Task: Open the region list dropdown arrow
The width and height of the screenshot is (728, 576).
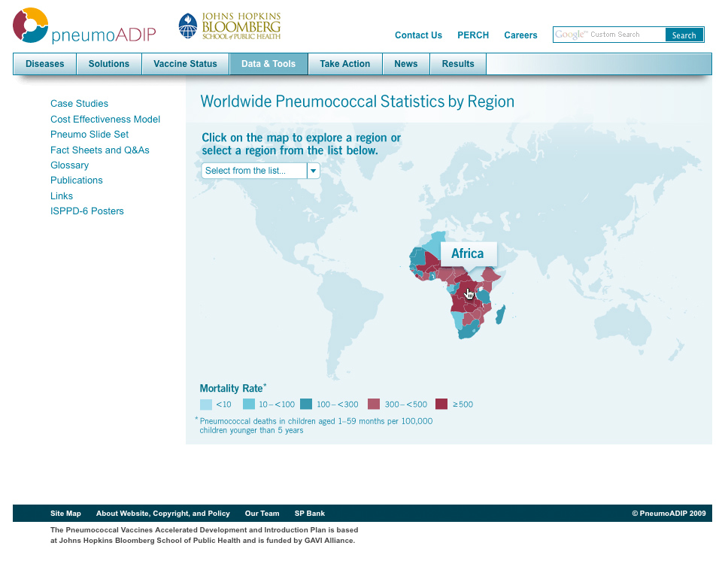Action: click(x=314, y=171)
